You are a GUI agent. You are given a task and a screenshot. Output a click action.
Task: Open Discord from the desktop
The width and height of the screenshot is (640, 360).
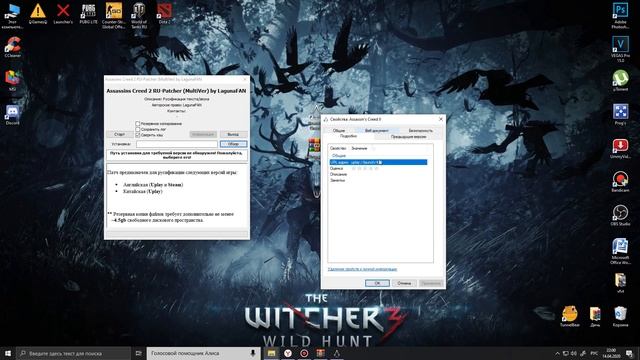pos(13,115)
